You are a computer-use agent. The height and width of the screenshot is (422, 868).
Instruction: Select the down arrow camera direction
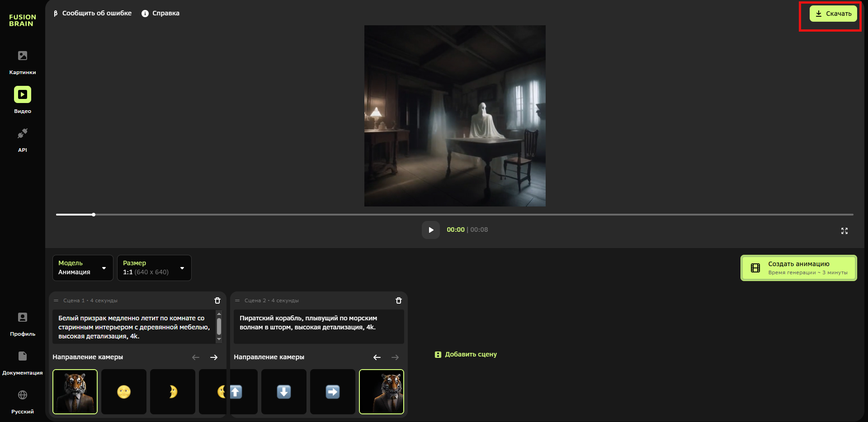point(284,392)
